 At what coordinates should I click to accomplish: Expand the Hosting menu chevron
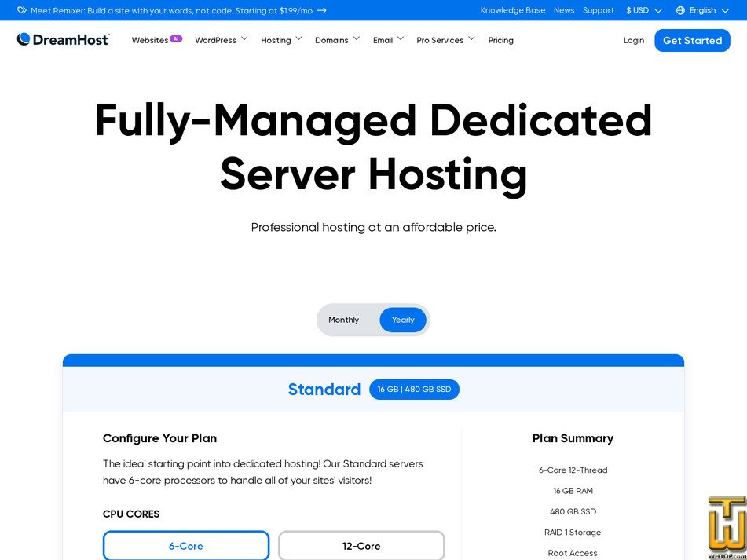click(x=298, y=39)
